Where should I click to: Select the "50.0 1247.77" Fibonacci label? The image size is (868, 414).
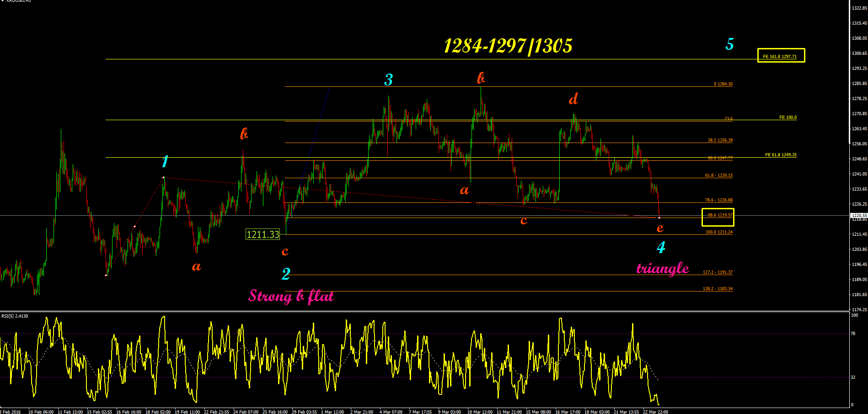(720, 158)
